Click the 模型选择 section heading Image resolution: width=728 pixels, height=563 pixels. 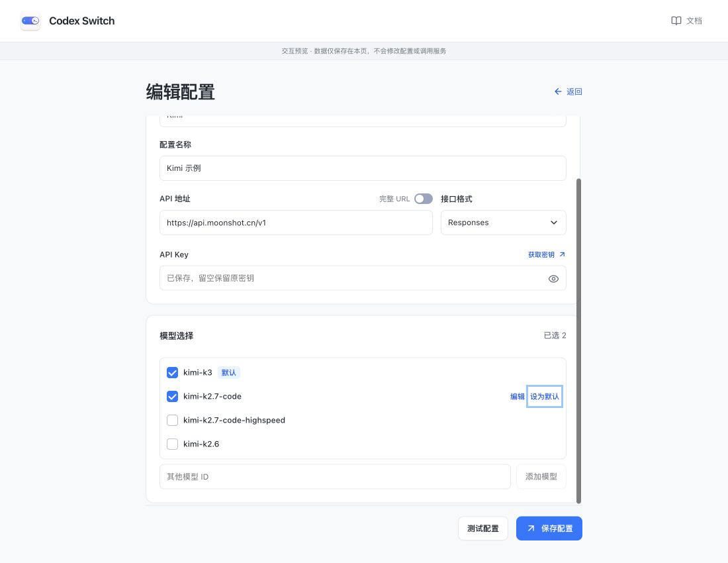[177, 335]
